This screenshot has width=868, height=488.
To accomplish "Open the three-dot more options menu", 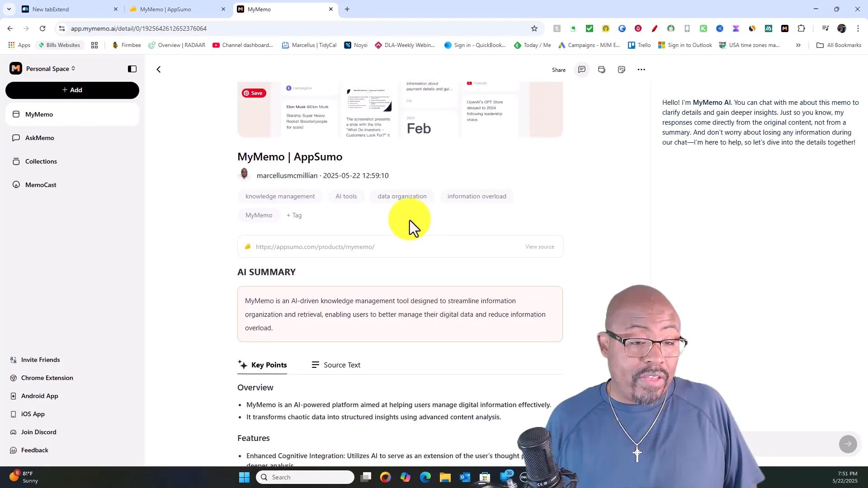I will [x=642, y=70].
